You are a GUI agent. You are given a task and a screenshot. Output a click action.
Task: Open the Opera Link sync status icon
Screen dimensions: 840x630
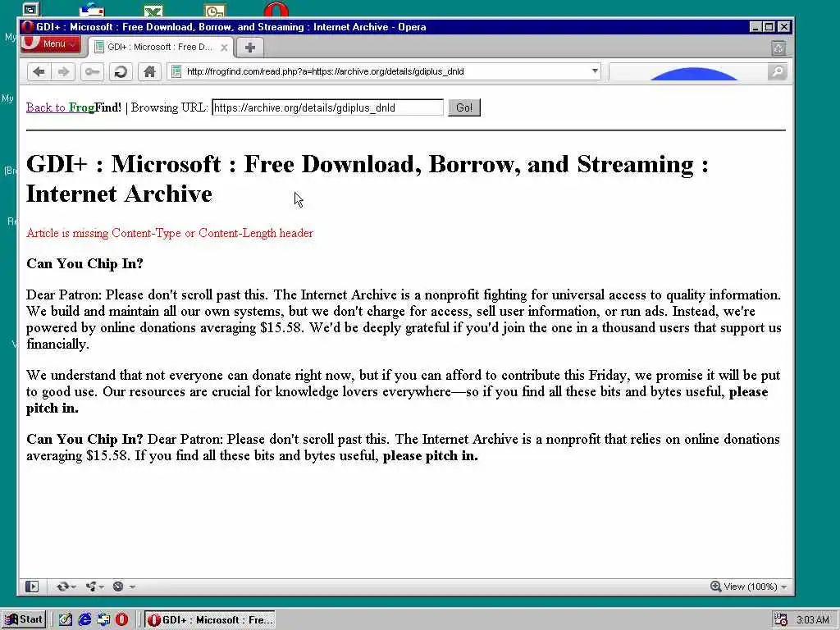tap(62, 587)
